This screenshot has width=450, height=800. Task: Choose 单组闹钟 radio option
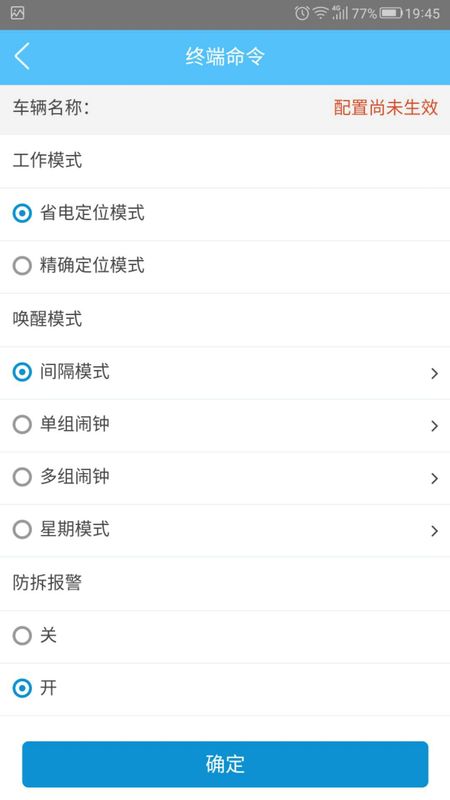click(22, 424)
